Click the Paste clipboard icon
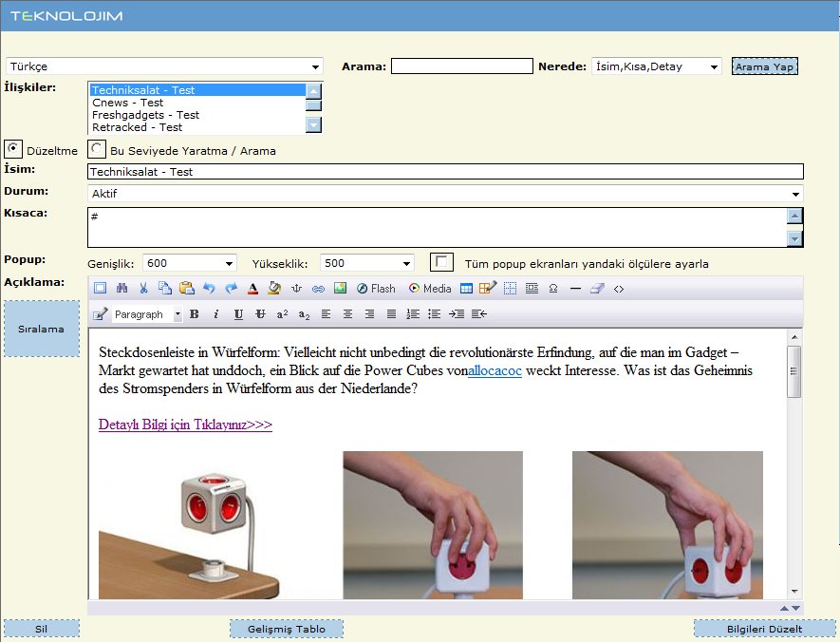 pyautogui.click(x=186, y=289)
